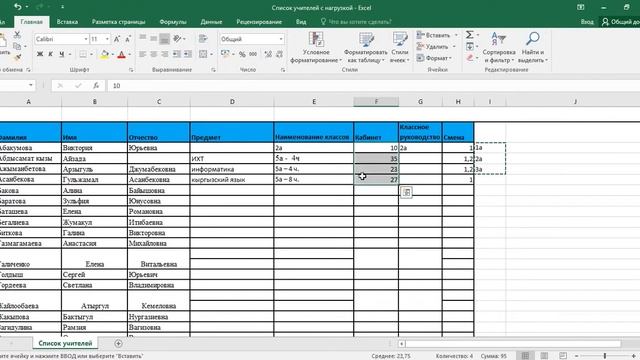Click the Вход sign-in link
The height and width of the screenshot is (360, 640).
coord(587,22)
